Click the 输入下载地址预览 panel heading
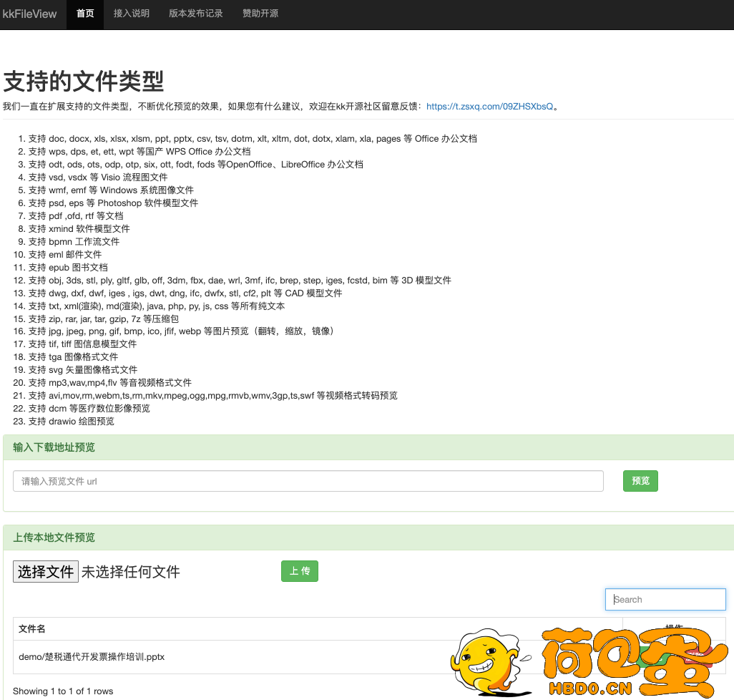The width and height of the screenshot is (734, 700). (54, 447)
